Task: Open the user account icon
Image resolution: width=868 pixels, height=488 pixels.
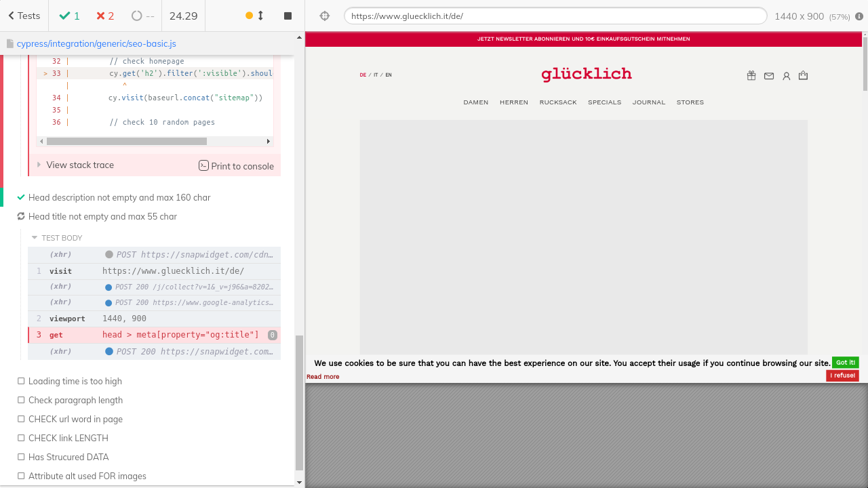Action: [787, 76]
